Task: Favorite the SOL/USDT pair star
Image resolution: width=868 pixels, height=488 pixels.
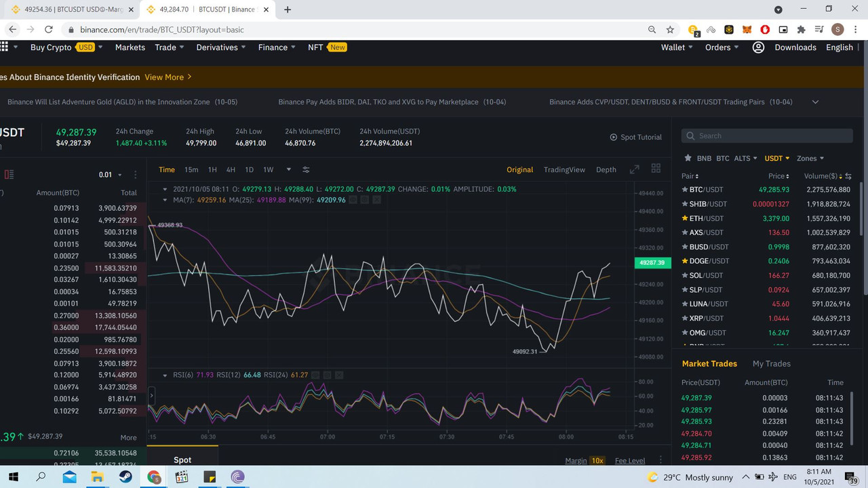Action: (x=685, y=275)
